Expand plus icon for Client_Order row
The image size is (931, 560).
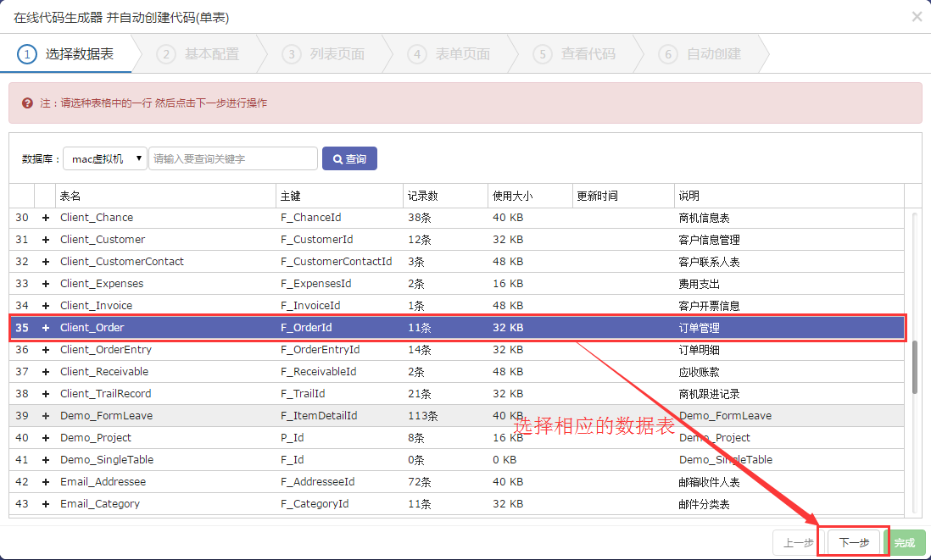(x=46, y=328)
